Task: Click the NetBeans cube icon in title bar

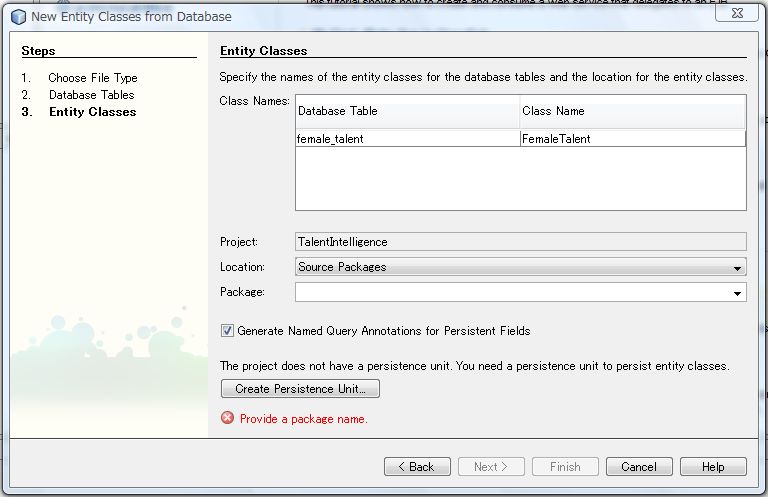Action: tap(18, 16)
